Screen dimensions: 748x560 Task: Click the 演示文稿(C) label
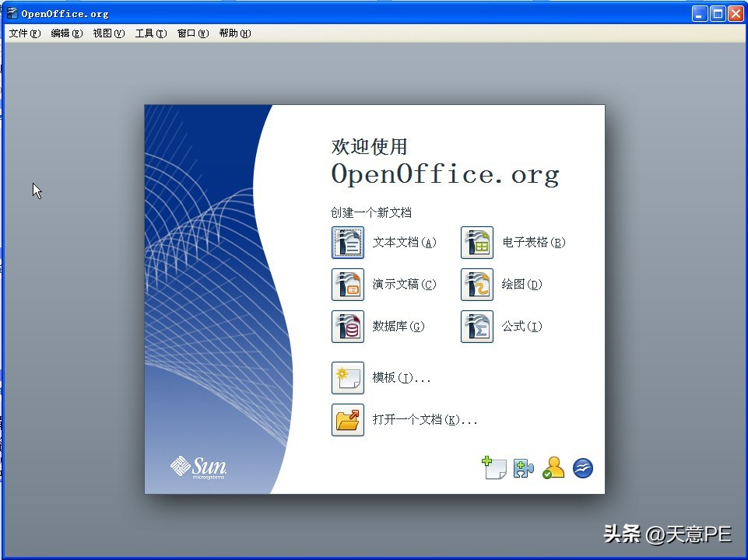[404, 285]
